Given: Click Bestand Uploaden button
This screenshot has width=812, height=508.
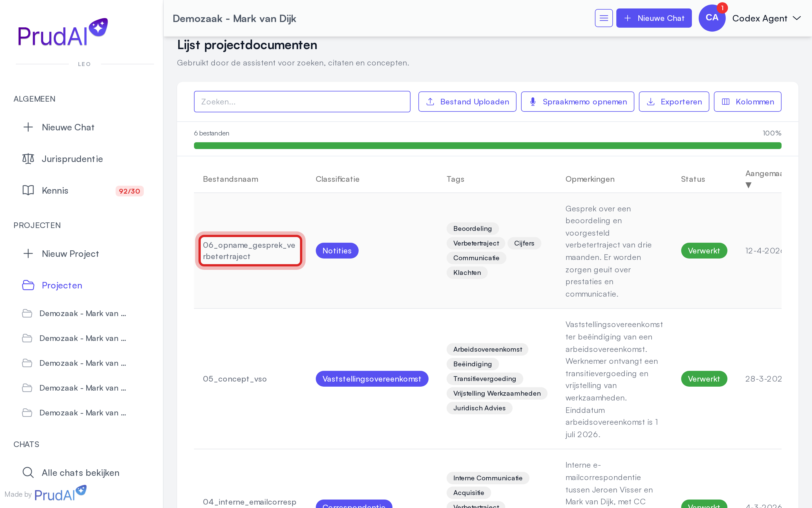Looking at the screenshot, I should 467,102.
